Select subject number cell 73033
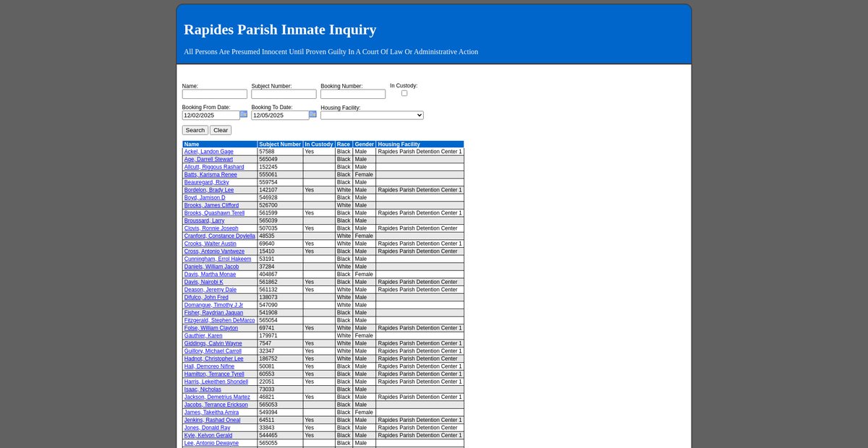This screenshot has height=448, width=868. pyautogui.click(x=281, y=389)
